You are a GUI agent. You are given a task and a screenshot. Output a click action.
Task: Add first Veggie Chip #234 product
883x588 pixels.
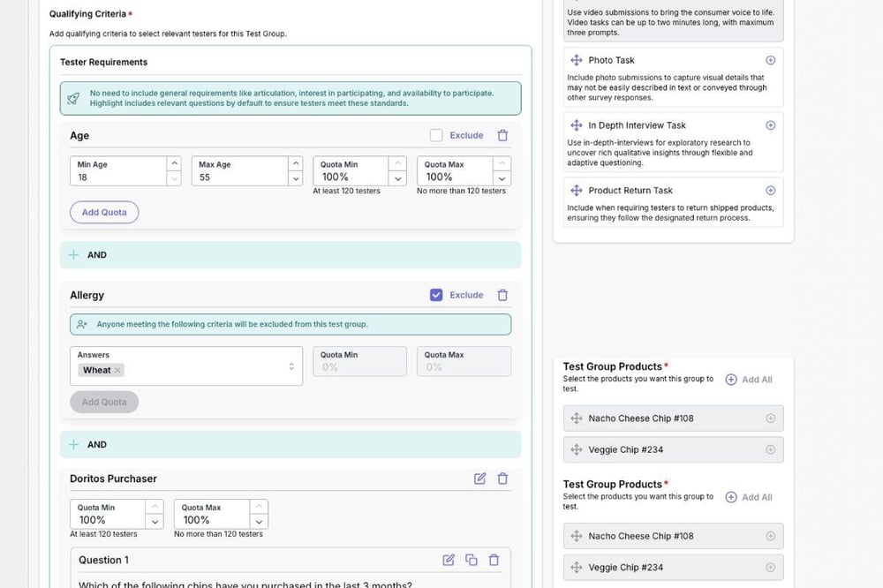coord(770,449)
